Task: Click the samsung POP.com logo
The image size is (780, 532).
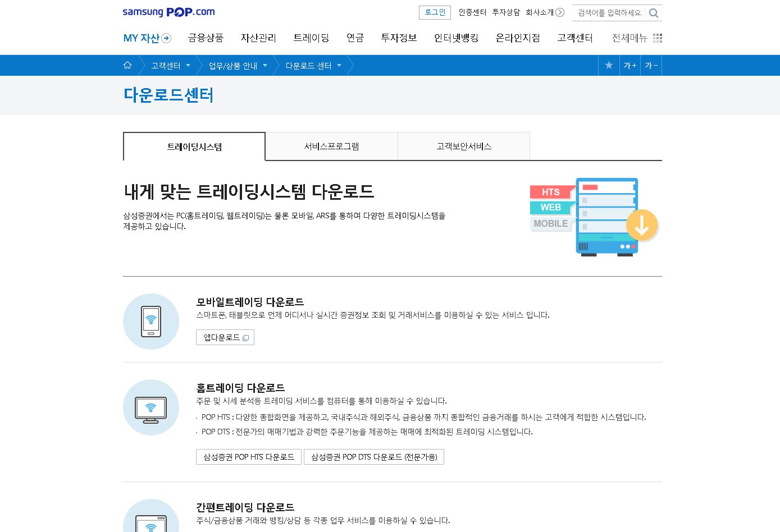Action: 168,12
